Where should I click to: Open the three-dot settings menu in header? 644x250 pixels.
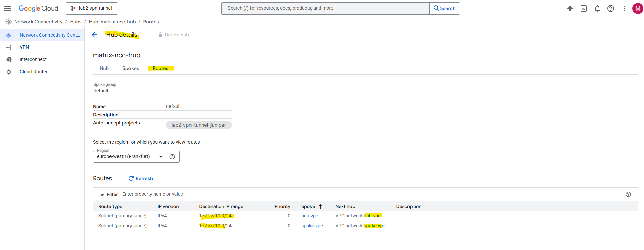624,8
